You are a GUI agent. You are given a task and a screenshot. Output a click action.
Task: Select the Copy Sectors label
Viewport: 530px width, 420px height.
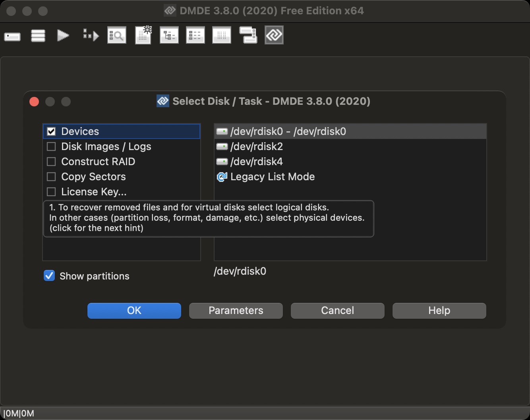click(93, 177)
